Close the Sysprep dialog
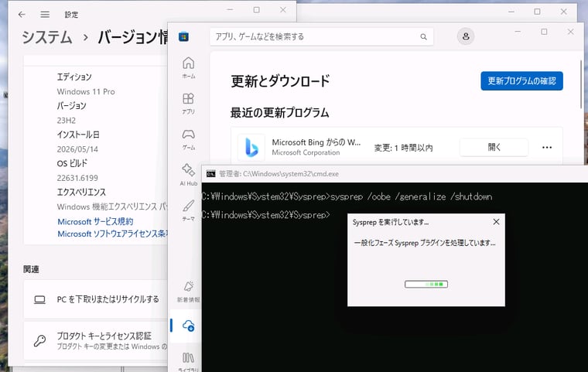 [x=496, y=222]
